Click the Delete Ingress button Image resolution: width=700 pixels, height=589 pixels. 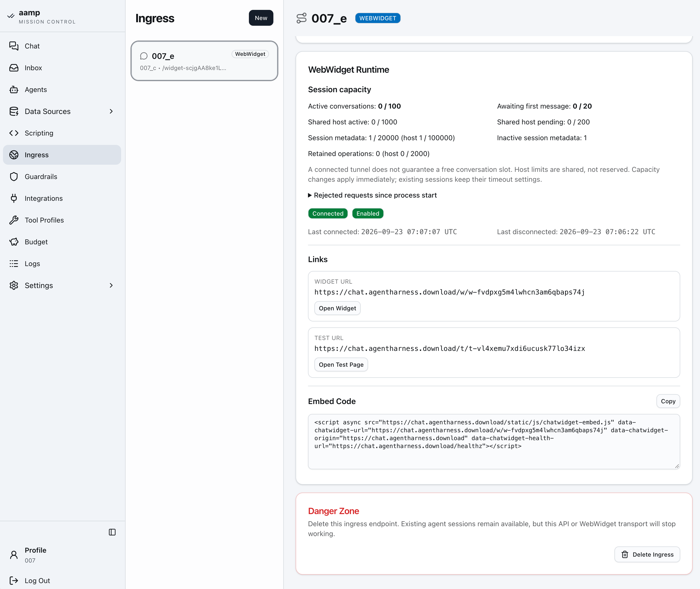point(647,555)
